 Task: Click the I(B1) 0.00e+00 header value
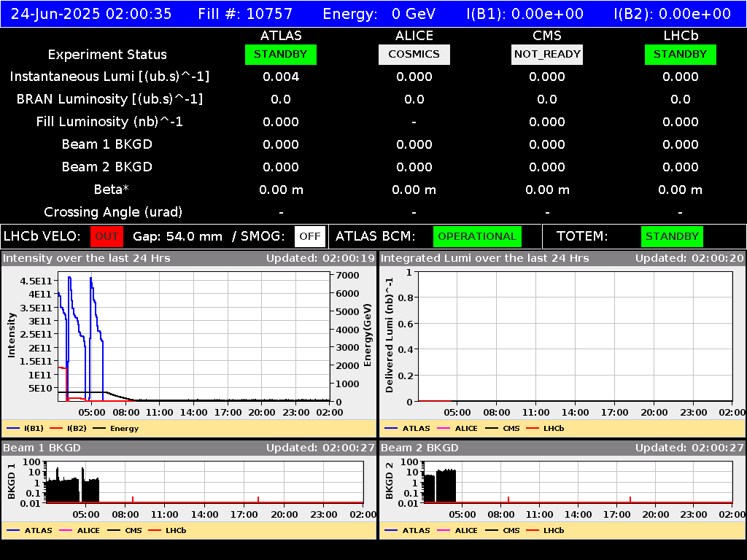click(x=525, y=14)
